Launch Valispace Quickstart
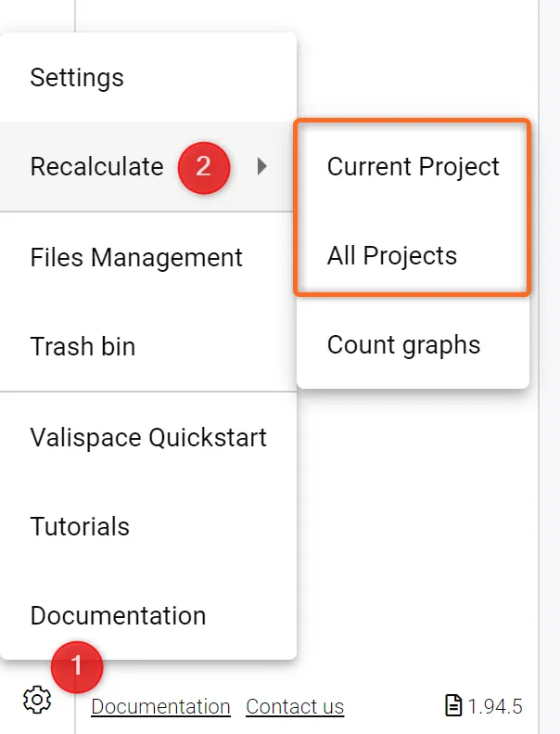 (x=148, y=437)
